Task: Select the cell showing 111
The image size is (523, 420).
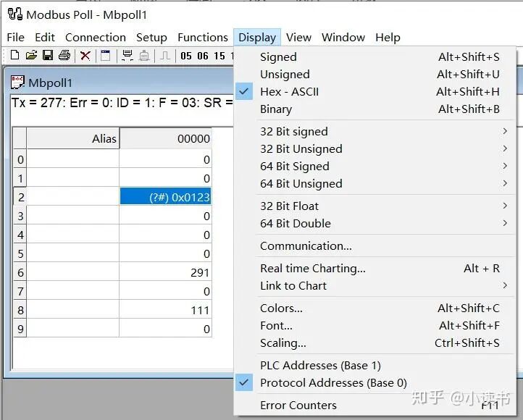Action: click(165, 310)
